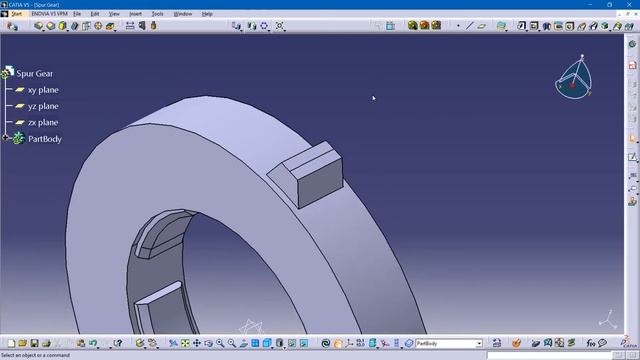
Task: Select the Pan view tool
Action: click(x=197, y=343)
